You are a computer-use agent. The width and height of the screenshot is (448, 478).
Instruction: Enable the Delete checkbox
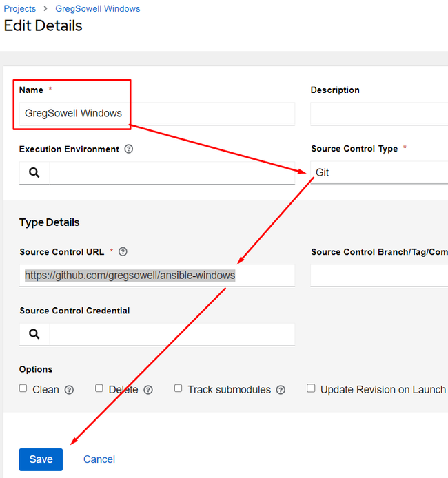[99, 388]
